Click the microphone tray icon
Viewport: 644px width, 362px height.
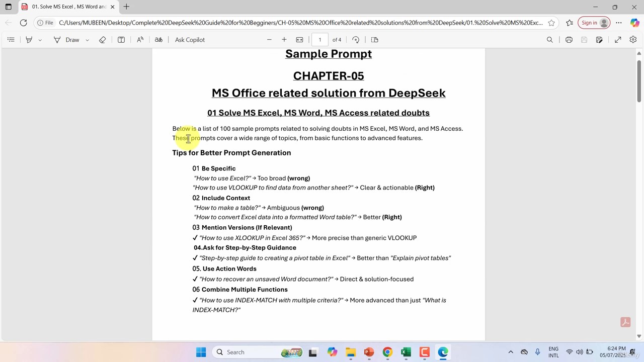click(x=537, y=352)
